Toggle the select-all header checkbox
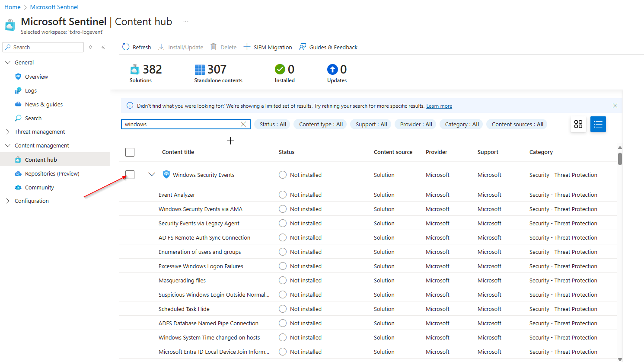Viewport: 644px width, 362px height. (x=130, y=152)
